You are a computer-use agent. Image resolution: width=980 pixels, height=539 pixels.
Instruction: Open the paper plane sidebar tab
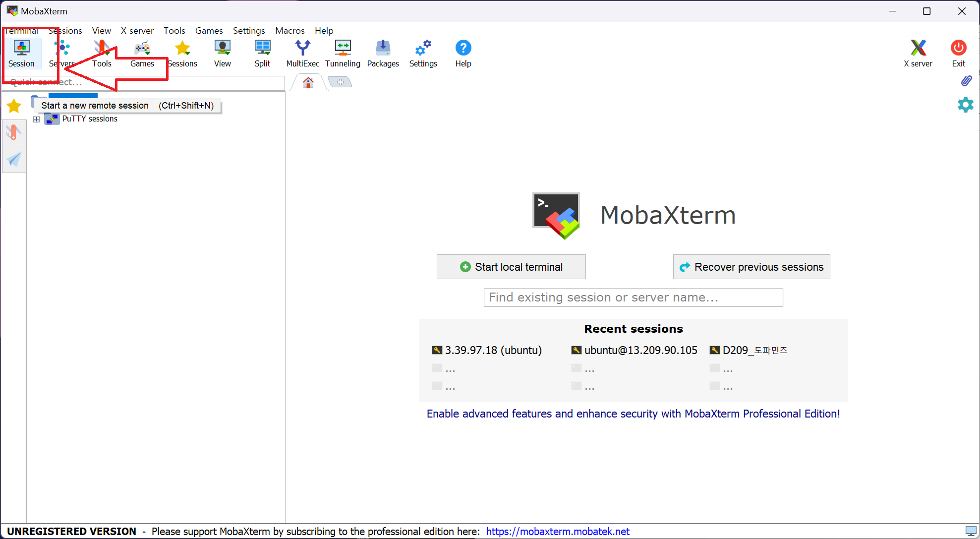14,159
